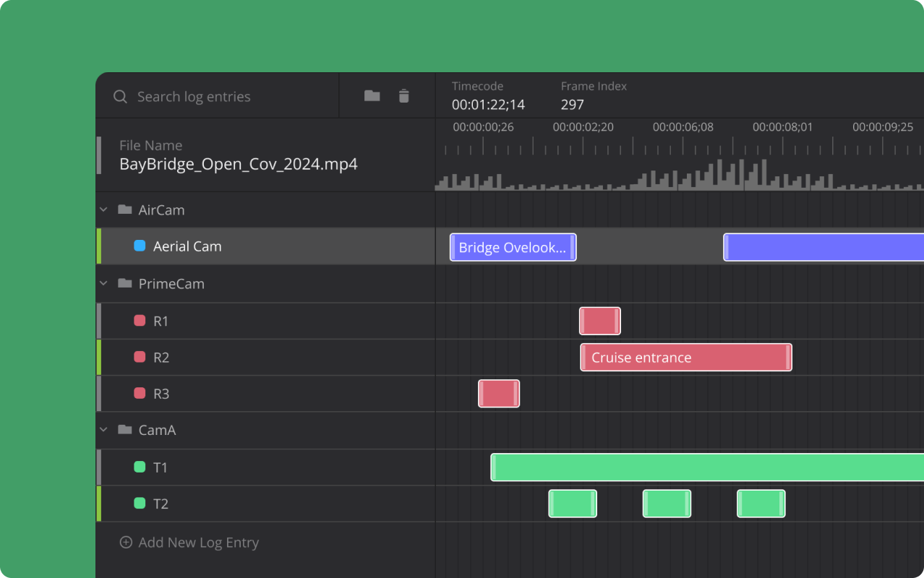Screen dimensions: 924x578
Task: Select the R2 track row
Action: (x=268, y=358)
